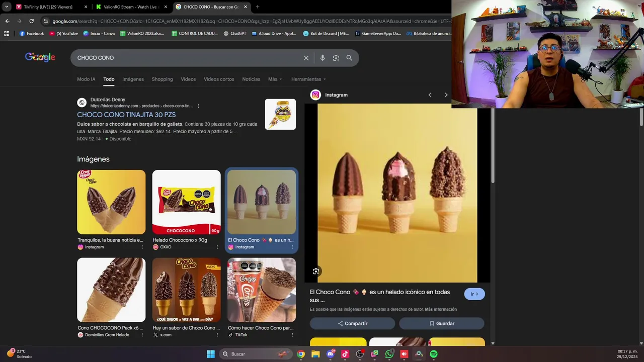Open the GameServerApp bookmark
Screen dimensions: 644x362
378,34
